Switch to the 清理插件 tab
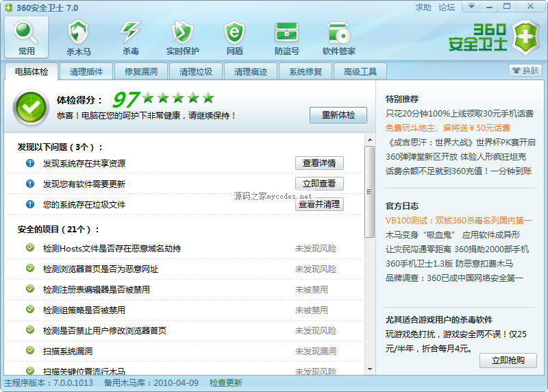This screenshot has height=392, width=548. click(x=86, y=72)
